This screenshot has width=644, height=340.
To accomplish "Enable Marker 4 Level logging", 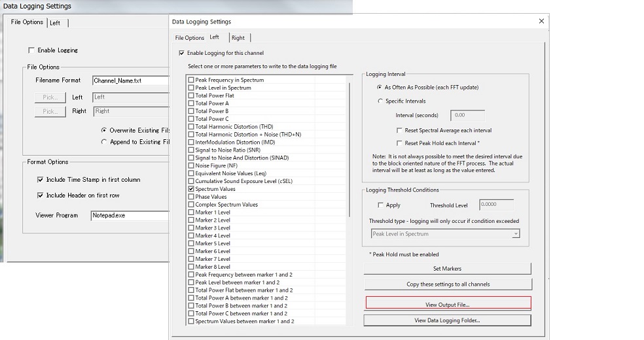I will tap(191, 236).
